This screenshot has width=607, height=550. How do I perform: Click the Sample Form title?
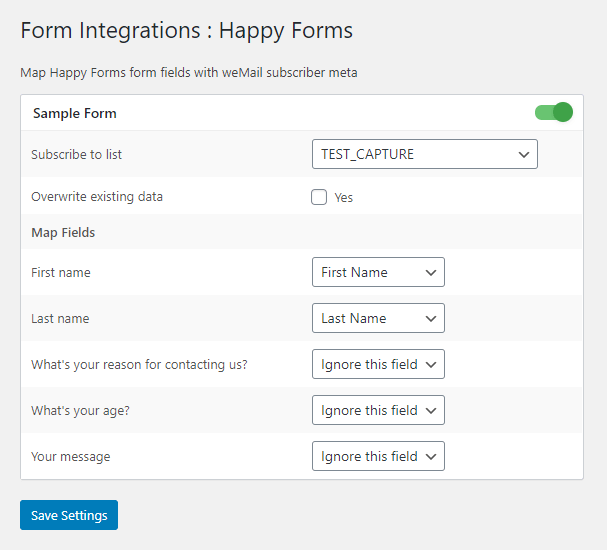[x=75, y=113]
